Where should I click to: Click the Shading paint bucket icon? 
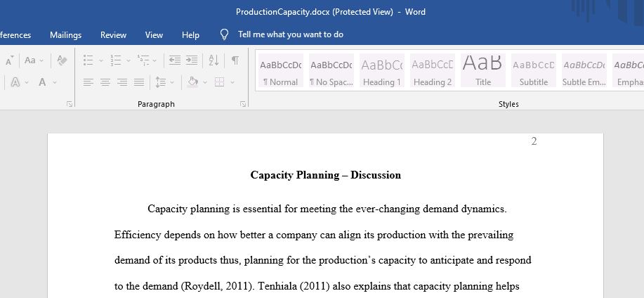(193, 82)
